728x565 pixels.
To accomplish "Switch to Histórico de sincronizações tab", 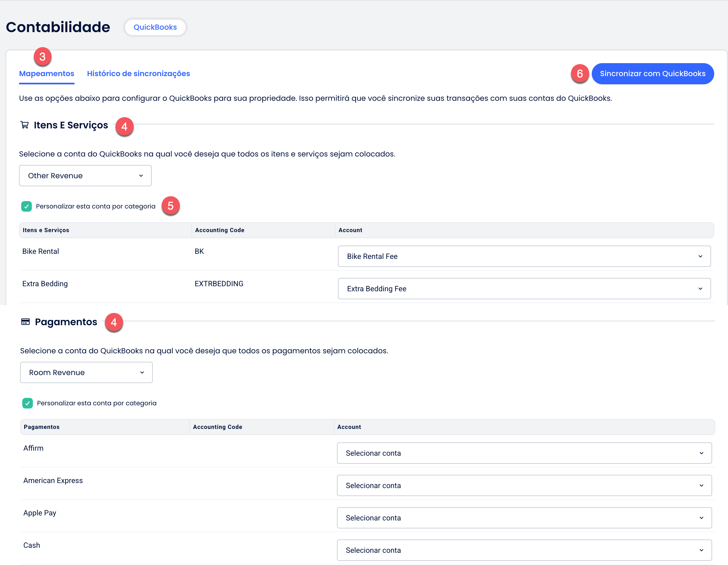I will 138,74.
